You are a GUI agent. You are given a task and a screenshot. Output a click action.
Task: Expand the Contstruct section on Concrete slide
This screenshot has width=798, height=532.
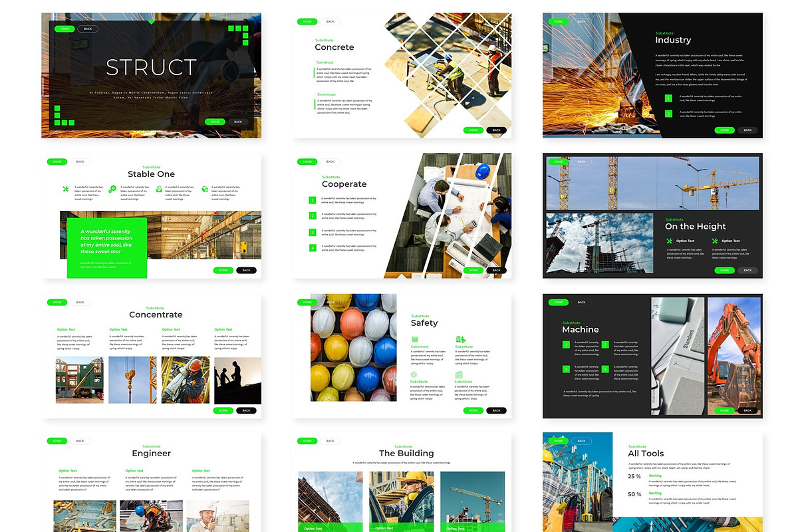click(x=328, y=93)
